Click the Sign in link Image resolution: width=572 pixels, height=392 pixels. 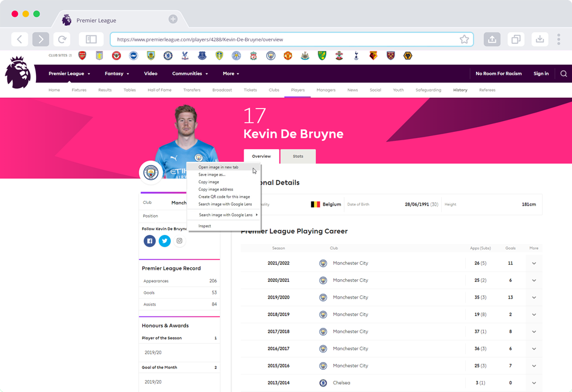[541, 74]
